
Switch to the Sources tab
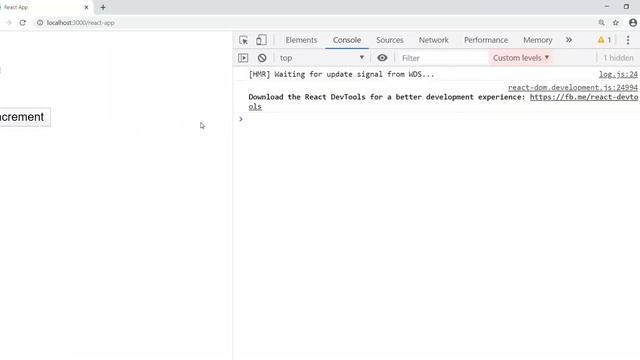tap(390, 40)
